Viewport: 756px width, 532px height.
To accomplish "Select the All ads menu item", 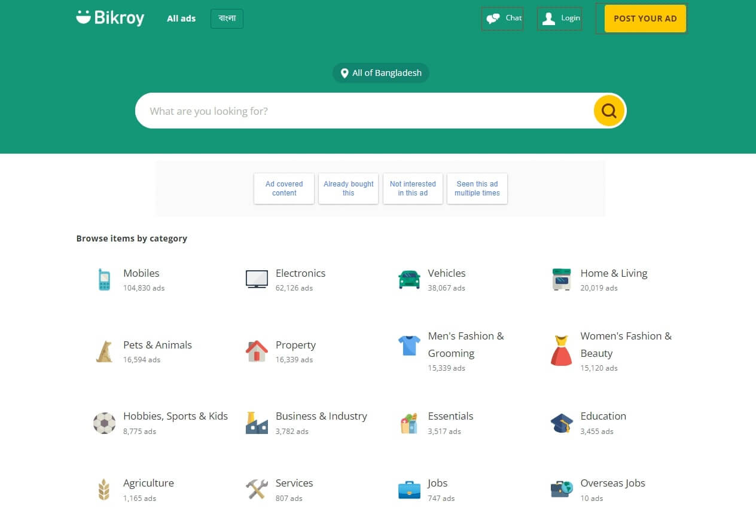I will click(x=181, y=19).
